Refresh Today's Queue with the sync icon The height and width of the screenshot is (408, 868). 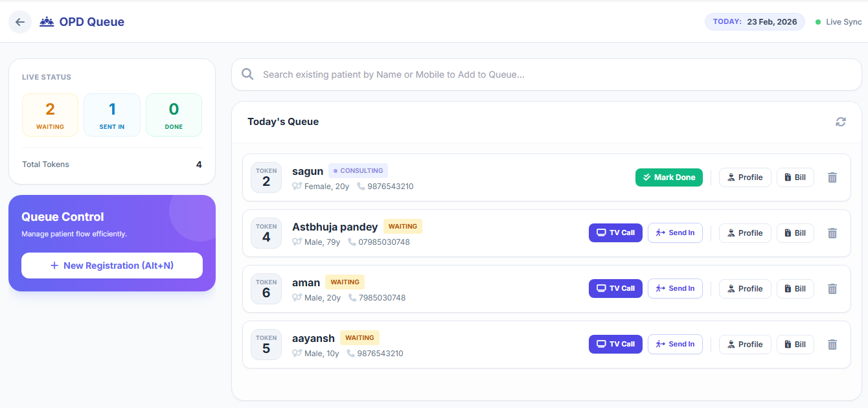tap(841, 122)
